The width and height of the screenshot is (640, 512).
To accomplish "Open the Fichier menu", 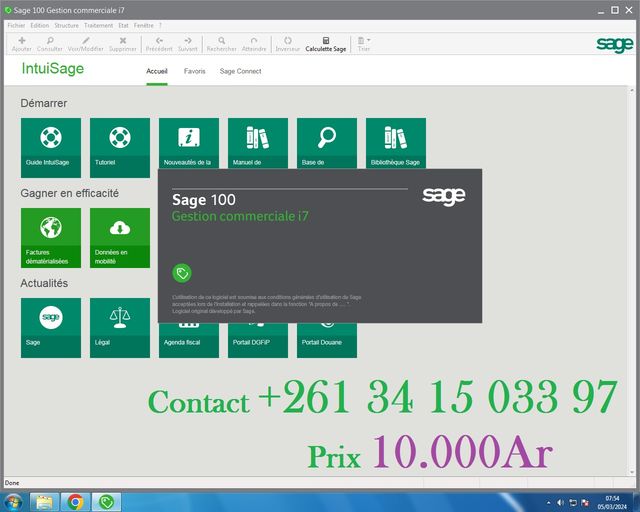I will pyautogui.click(x=16, y=25).
